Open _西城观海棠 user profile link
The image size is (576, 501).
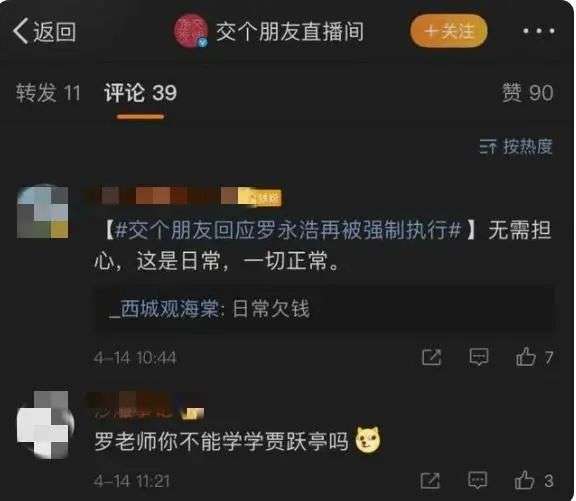(x=164, y=309)
